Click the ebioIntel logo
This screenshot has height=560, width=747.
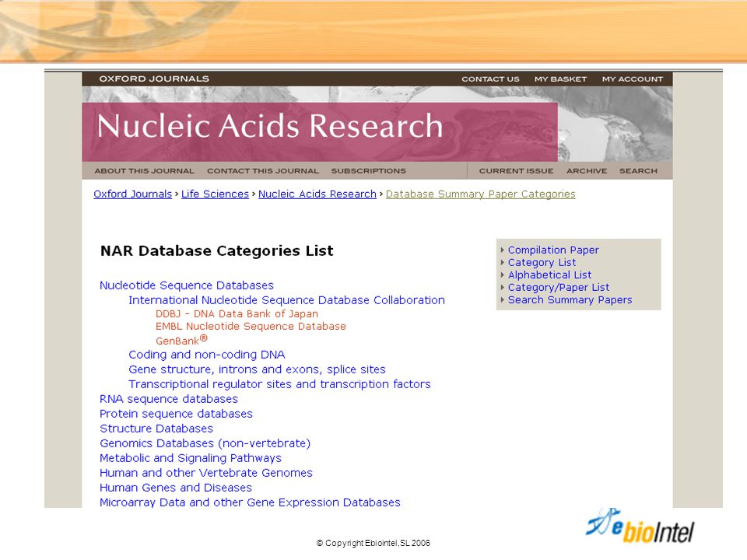click(640, 527)
